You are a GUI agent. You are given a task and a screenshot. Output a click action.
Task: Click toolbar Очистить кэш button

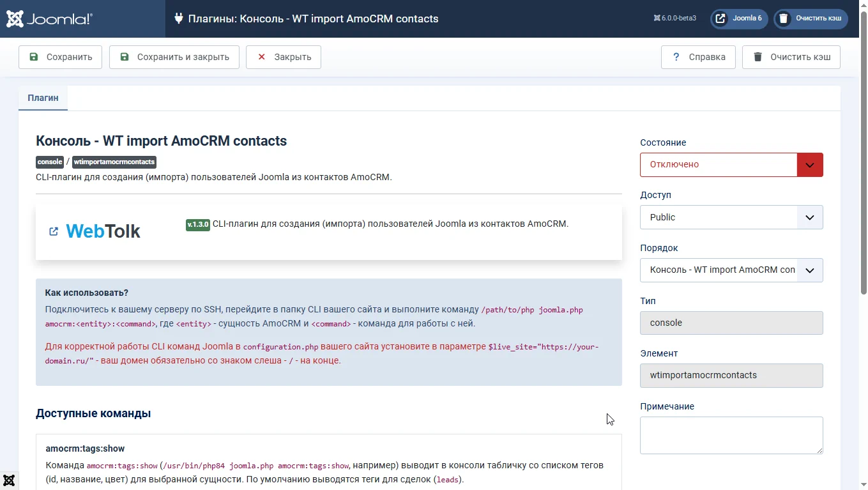tap(791, 57)
